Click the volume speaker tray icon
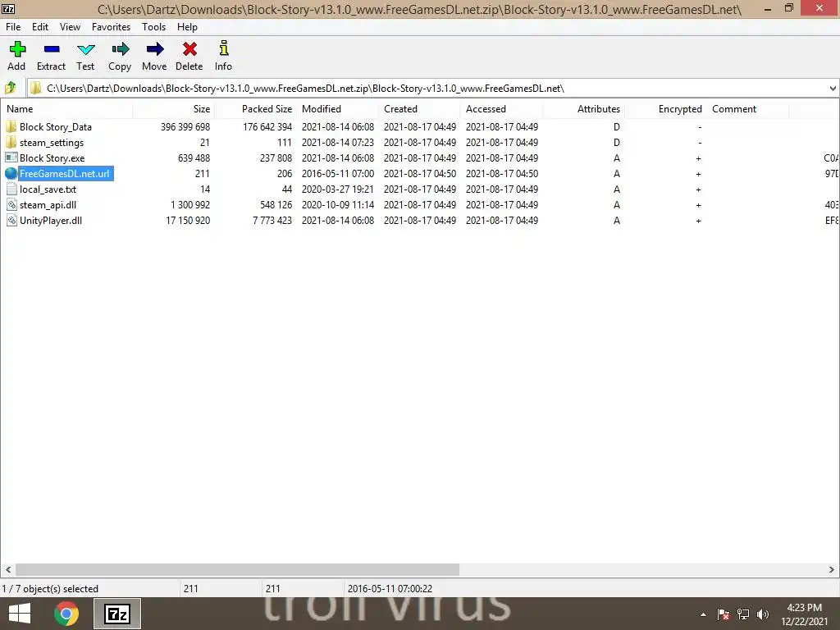Image resolution: width=840 pixels, height=630 pixels. [x=763, y=614]
